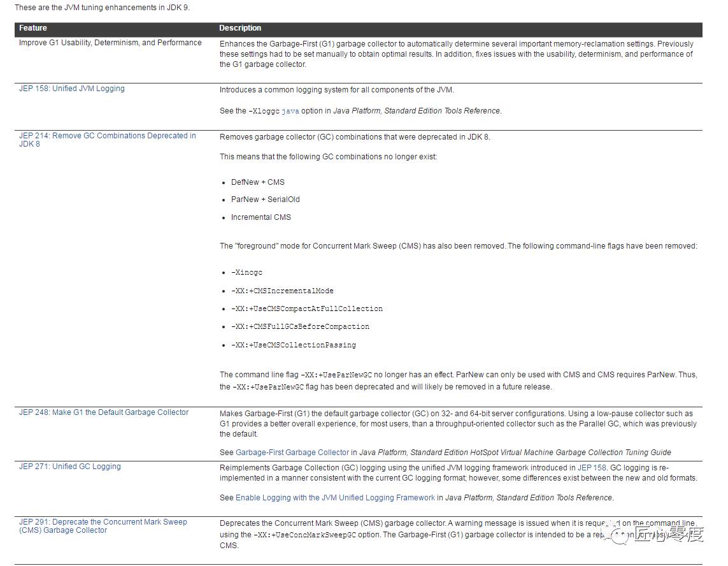The height and width of the screenshot is (566, 728).
Task: Click 'Introduces a common logging system' sentence
Action: click(336, 90)
